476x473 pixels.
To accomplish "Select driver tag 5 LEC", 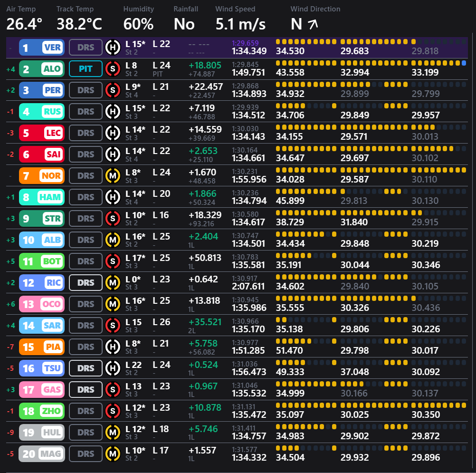I will pyautogui.click(x=42, y=133).
